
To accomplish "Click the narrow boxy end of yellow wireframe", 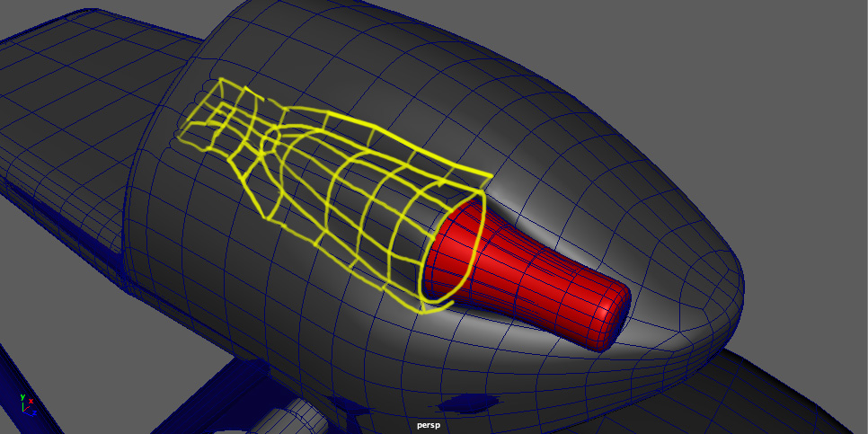I will [208, 111].
